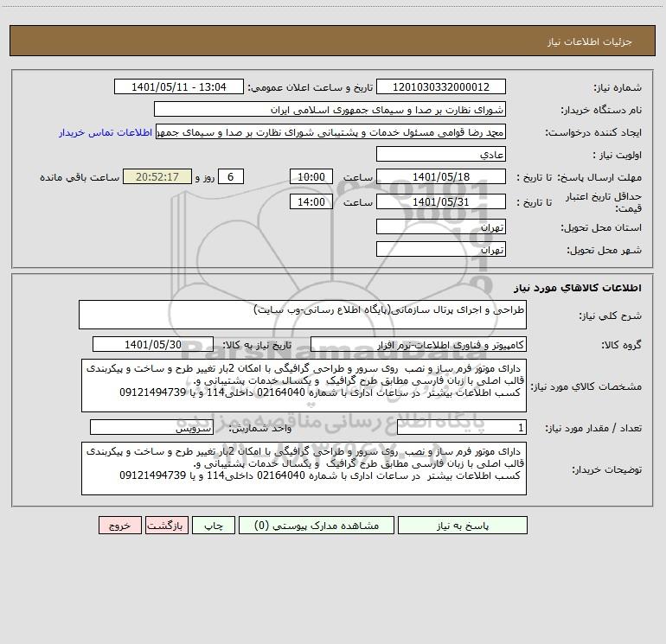The width and height of the screenshot is (666, 644).
Task: Click the ساعت باقی مانده text
Action: 80,177
